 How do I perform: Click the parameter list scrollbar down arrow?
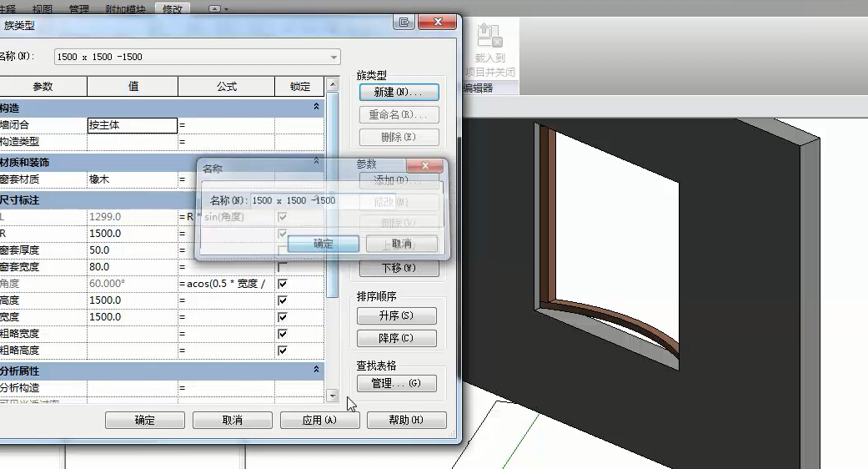pyautogui.click(x=332, y=395)
